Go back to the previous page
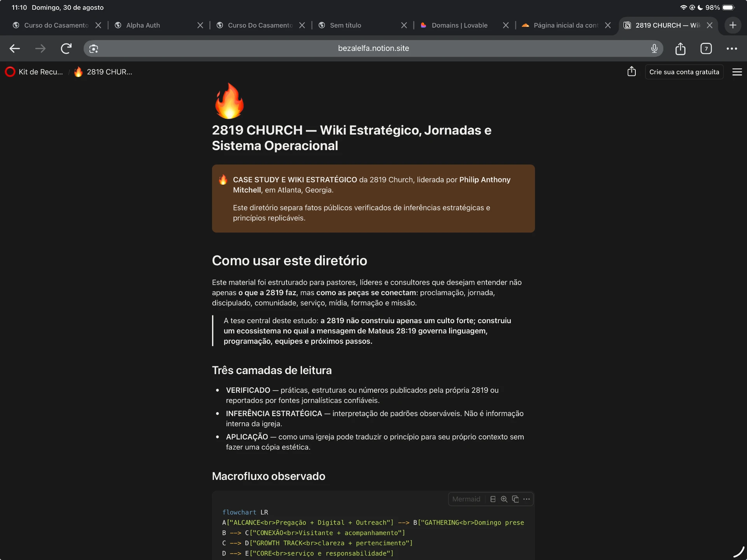Image resolution: width=747 pixels, height=560 pixels. [15, 49]
